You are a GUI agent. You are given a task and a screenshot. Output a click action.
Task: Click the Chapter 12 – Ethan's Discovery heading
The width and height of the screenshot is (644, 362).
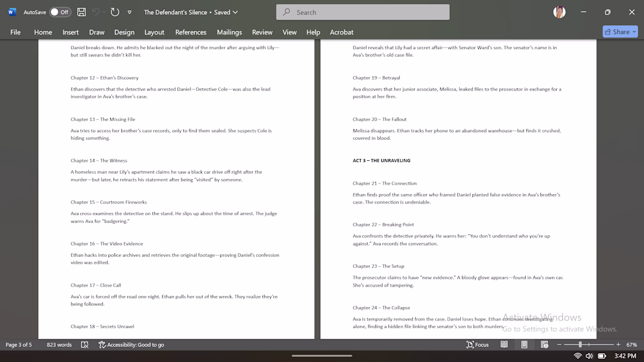pos(104,78)
